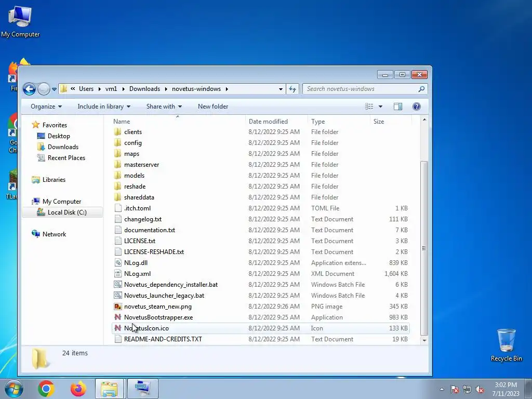Select Libraries in the navigation pane
Image resolution: width=532 pixels, height=399 pixels.
[x=54, y=180]
